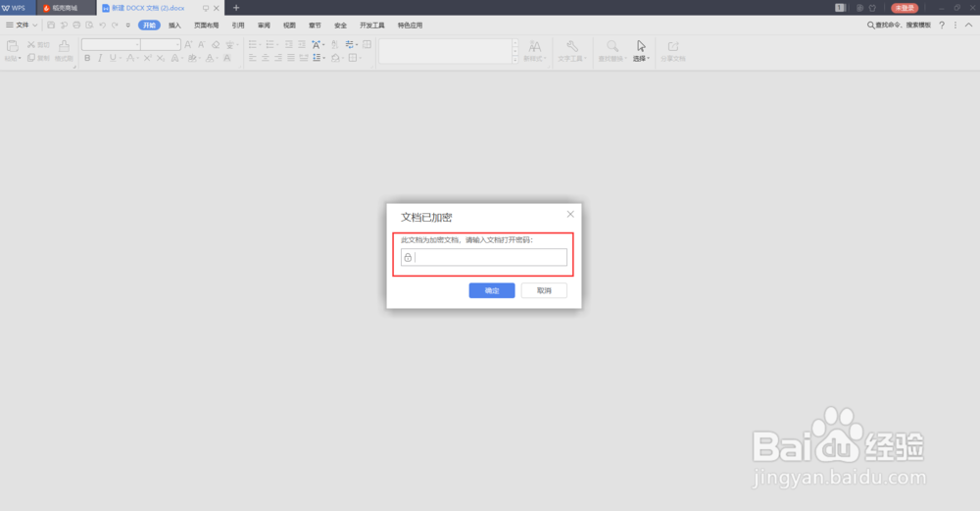Open the 新样式 dropdown
Screen dimensions: 980x511
tap(534, 51)
